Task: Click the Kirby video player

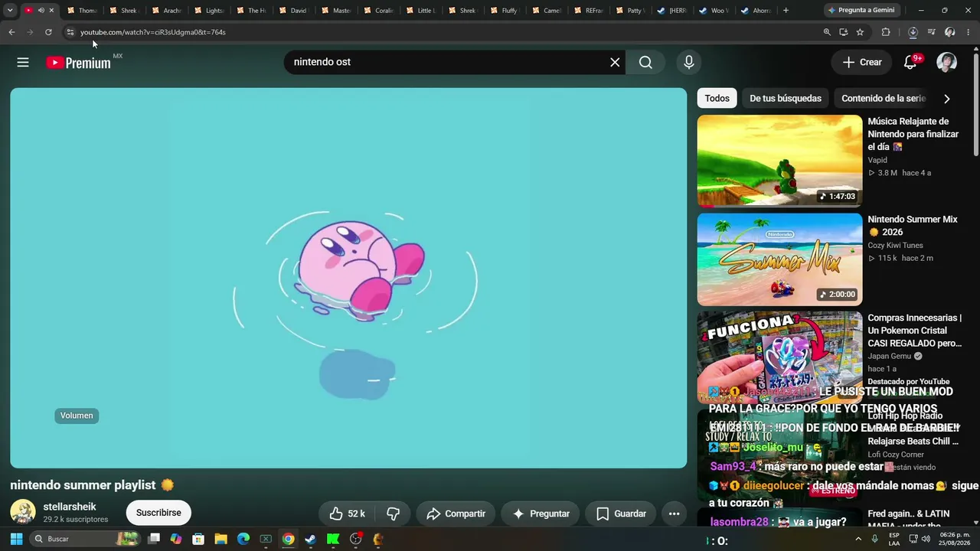Action: coord(348,278)
